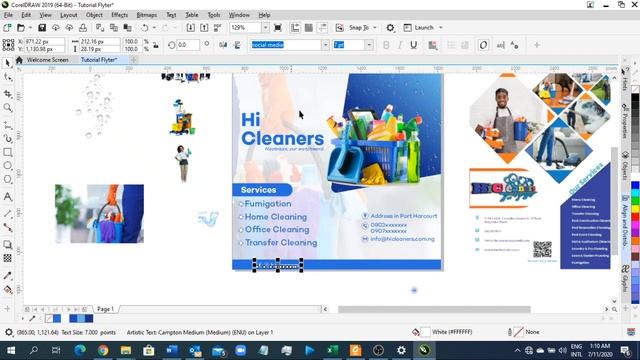Open Options gear icon in toolbar
The width and height of the screenshot is (640, 360).
(390, 28)
